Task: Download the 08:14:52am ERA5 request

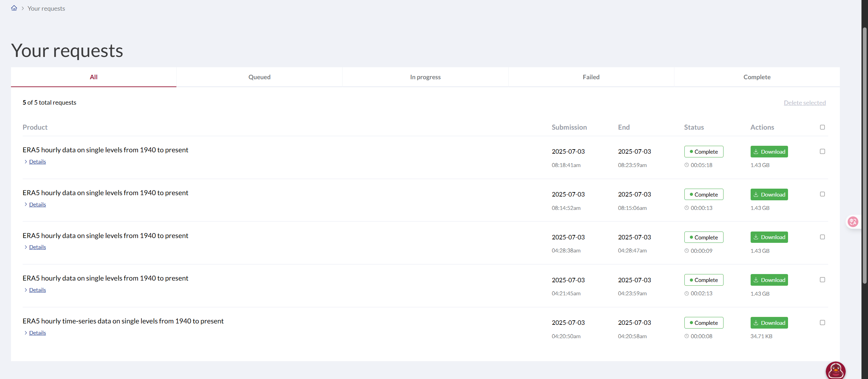Action: tap(769, 194)
